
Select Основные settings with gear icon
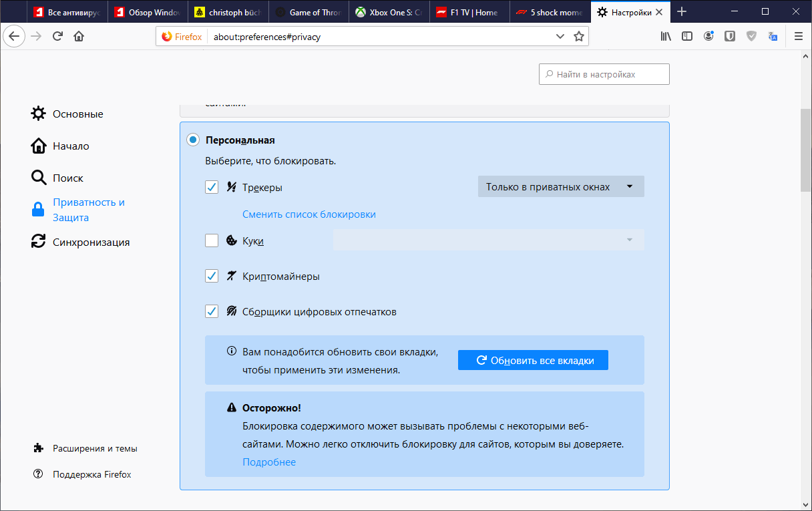click(x=38, y=114)
